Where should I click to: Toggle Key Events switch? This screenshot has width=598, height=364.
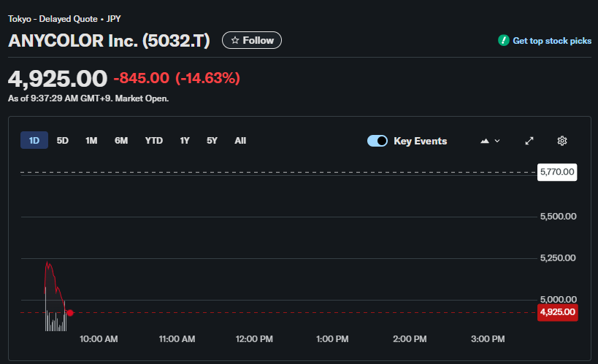377,141
